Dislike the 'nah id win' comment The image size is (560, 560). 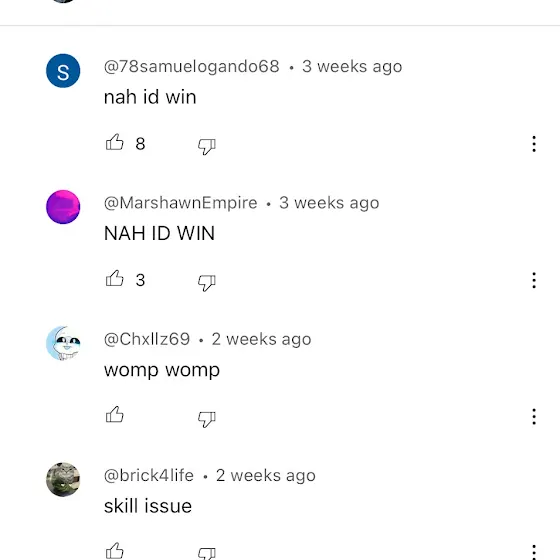207,146
